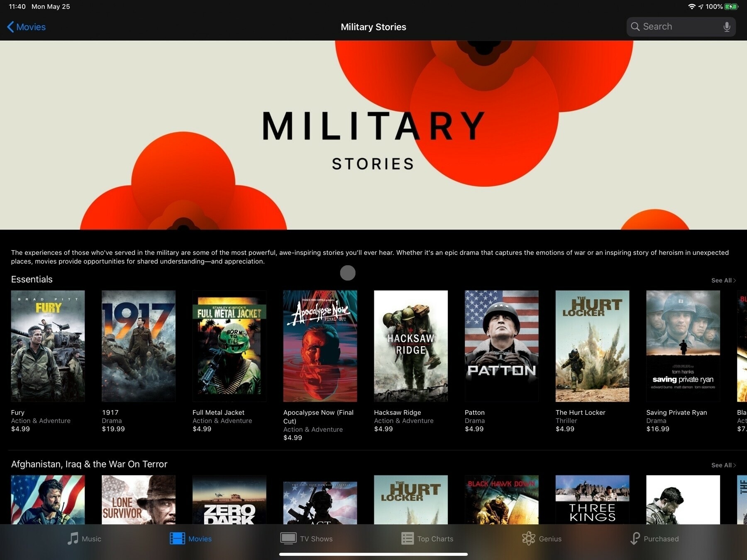The height and width of the screenshot is (560, 747).
Task: Tap the TV Shows screen icon
Action: click(288, 538)
